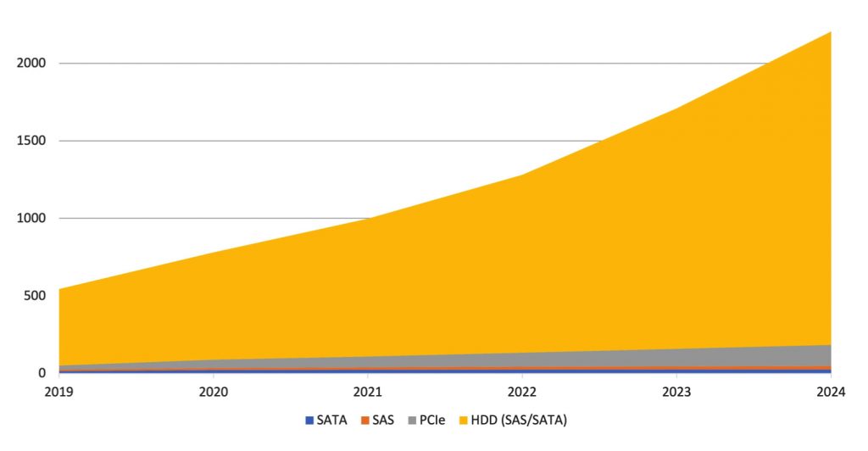Select the HDD (SAS/SATA) legend label
Image resolution: width=868 pixels, height=451 pixels.
pos(519,420)
